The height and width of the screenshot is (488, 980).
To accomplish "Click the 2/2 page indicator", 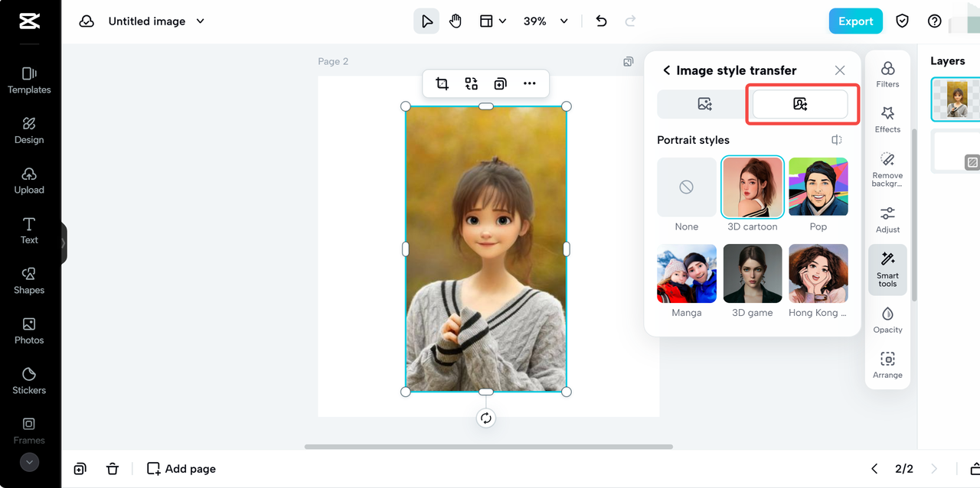I will click(904, 469).
